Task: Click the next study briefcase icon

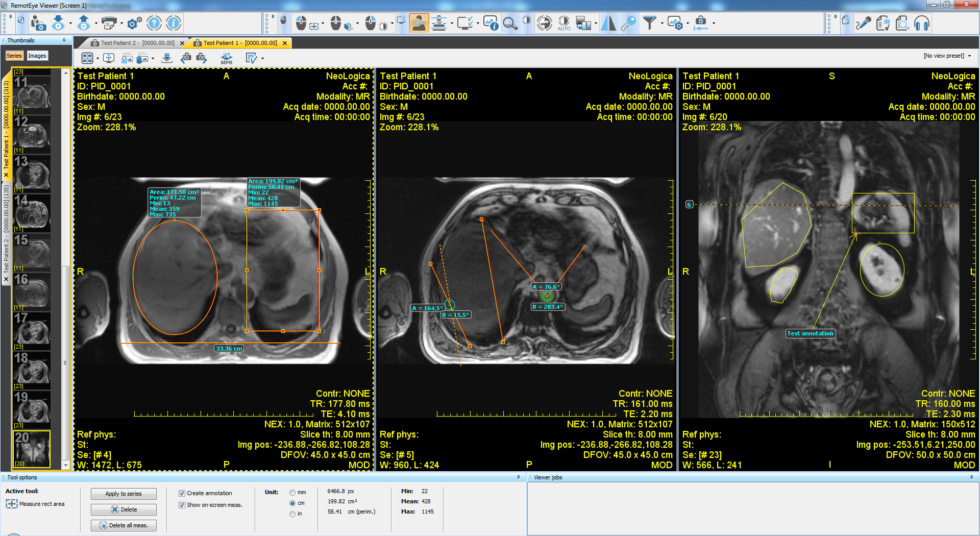Action: click(202, 58)
